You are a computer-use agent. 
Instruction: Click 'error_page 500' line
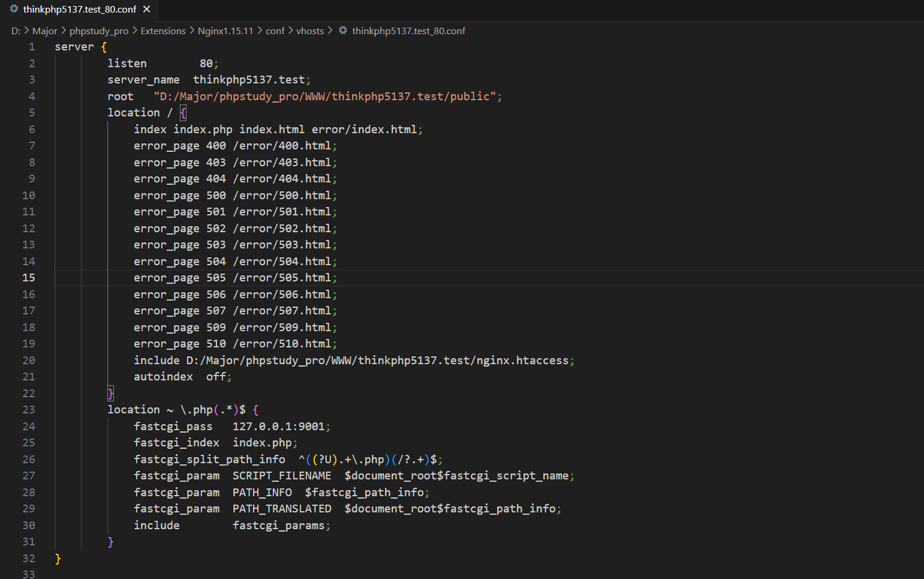(x=235, y=196)
